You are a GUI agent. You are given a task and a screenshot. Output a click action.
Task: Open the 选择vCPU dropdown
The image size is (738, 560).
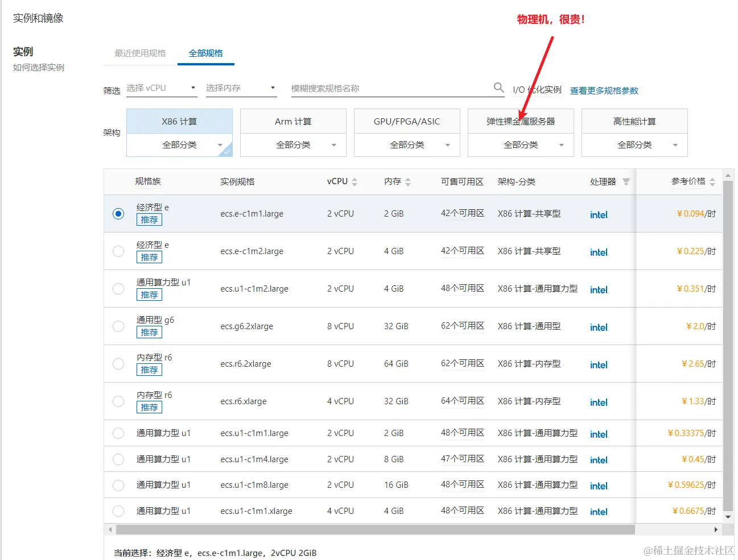(162, 88)
